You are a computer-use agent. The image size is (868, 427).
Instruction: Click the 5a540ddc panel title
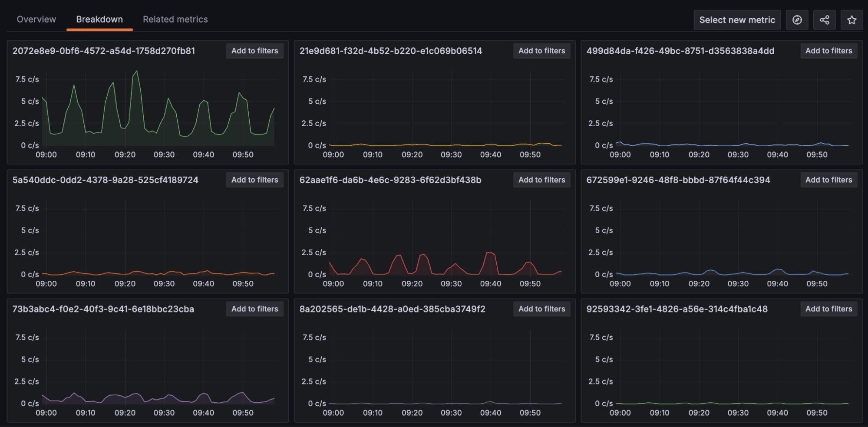[x=105, y=180]
